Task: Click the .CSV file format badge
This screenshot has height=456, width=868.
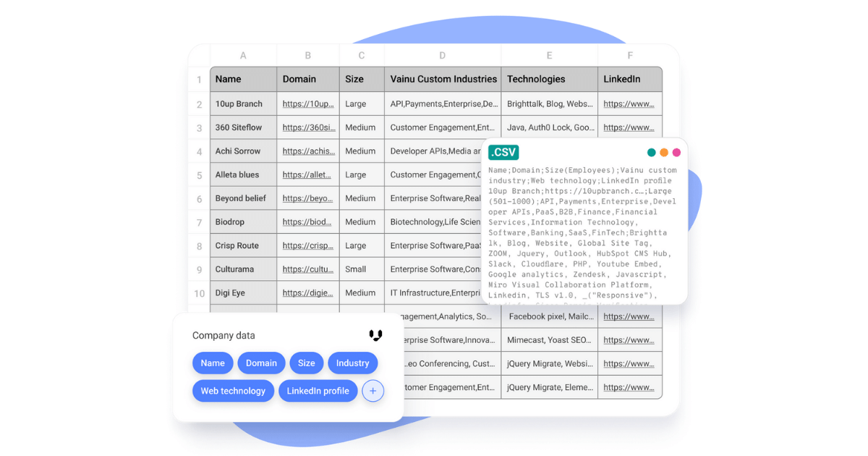Action: click(503, 153)
